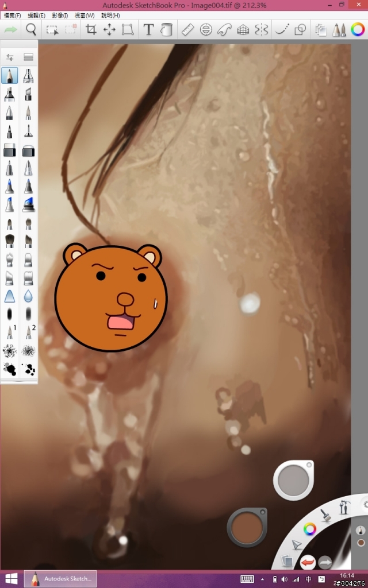368x588 pixels.
Task: Click the green redo arrow in the toolbar
Action: [10, 29]
